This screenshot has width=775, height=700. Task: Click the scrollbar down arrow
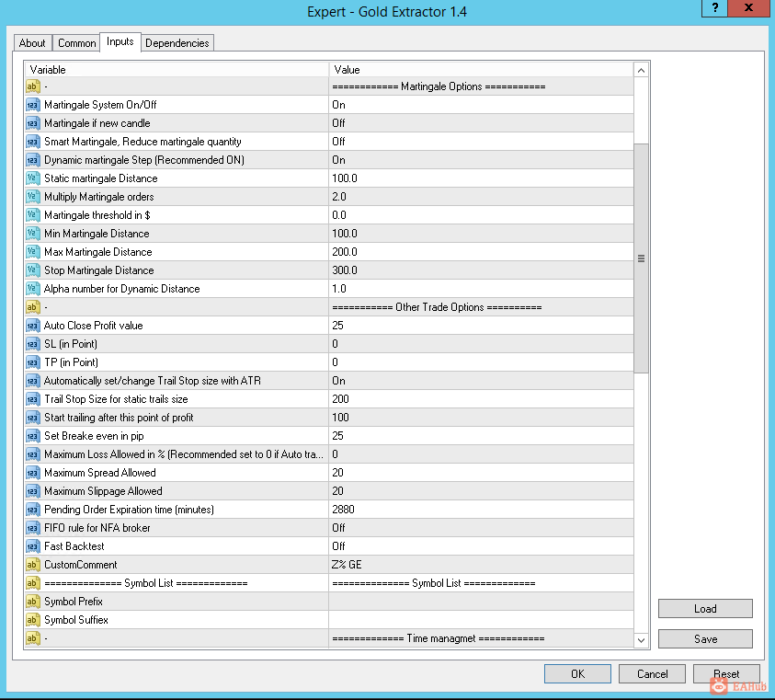641,640
